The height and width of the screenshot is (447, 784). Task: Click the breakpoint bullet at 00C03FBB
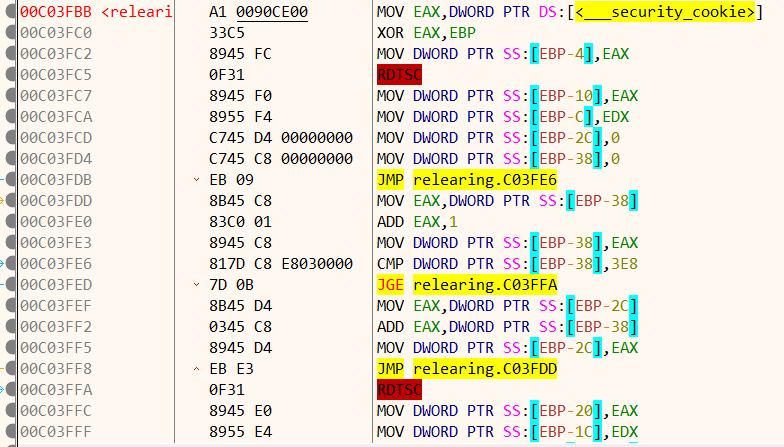tap(10, 11)
